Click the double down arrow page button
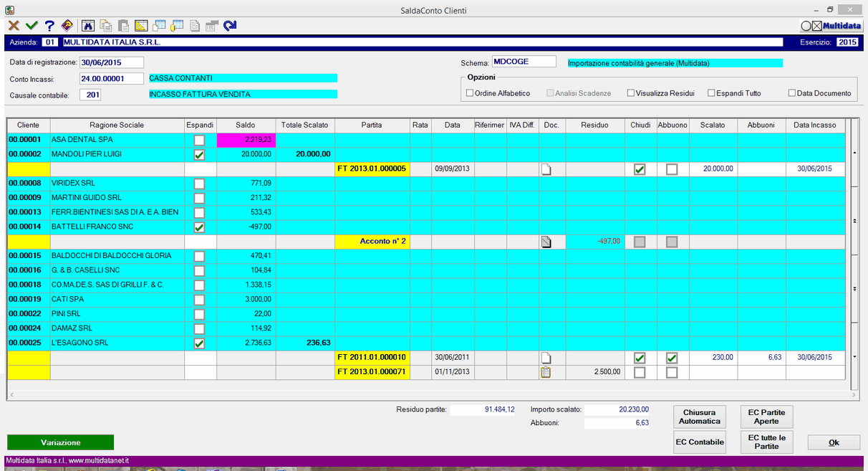 pos(854,288)
